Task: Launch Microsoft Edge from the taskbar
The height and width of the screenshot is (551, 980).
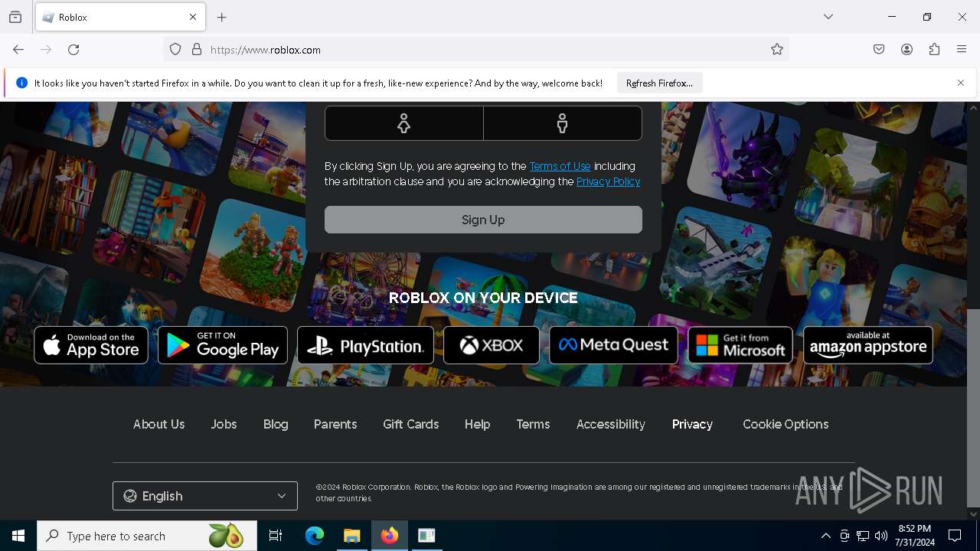Action: [x=315, y=536]
